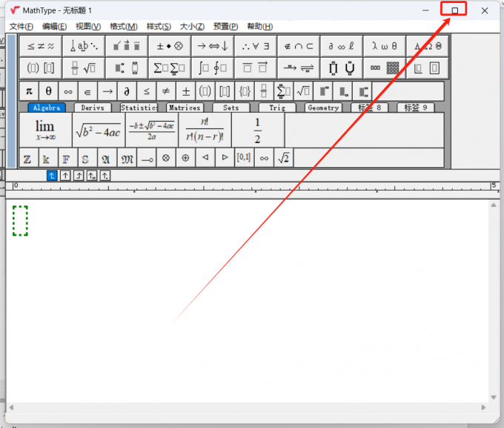Switch to the Trig tab
504x428 pixels.
click(277, 108)
